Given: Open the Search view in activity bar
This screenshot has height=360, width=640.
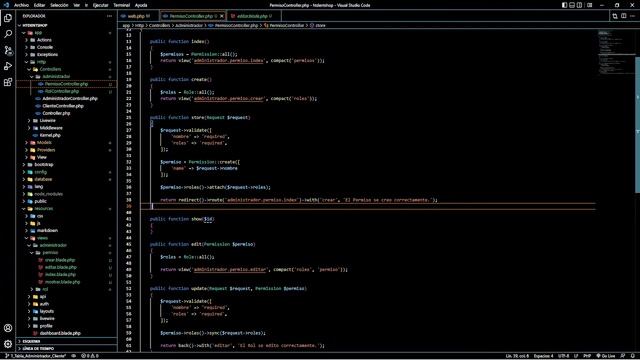Looking at the screenshot, I should click(x=8, y=34).
